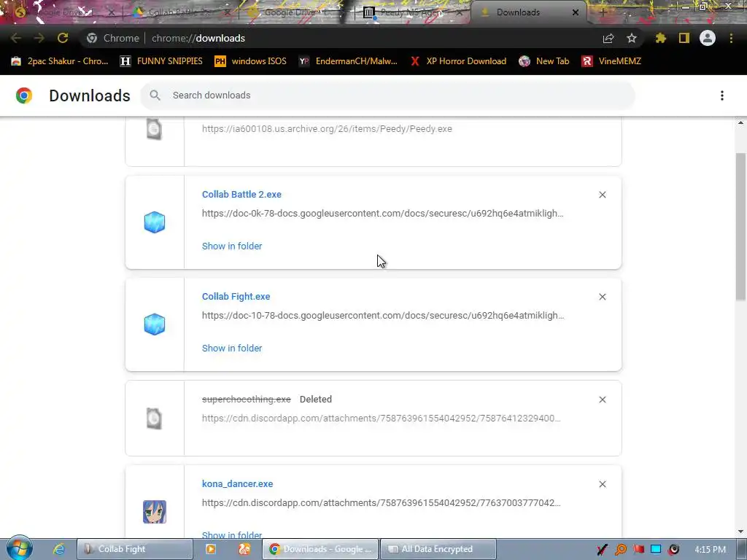The width and height of the screenshot is (747, 560).
Task: Open the share page icon
Action: [x=608, y=38]
